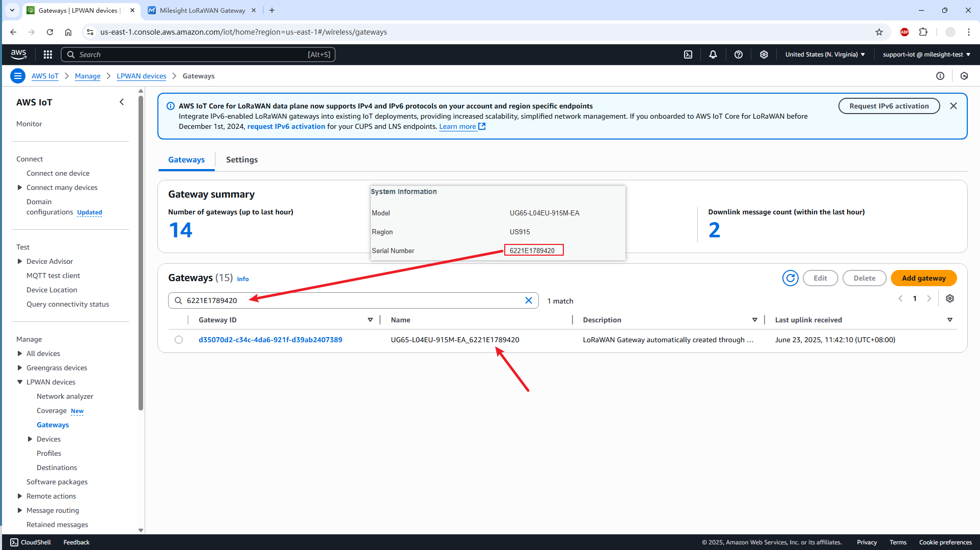This screenshot has width=980, height=550.
Task: Click the Request IPv6 activation button
Action: 889,106
